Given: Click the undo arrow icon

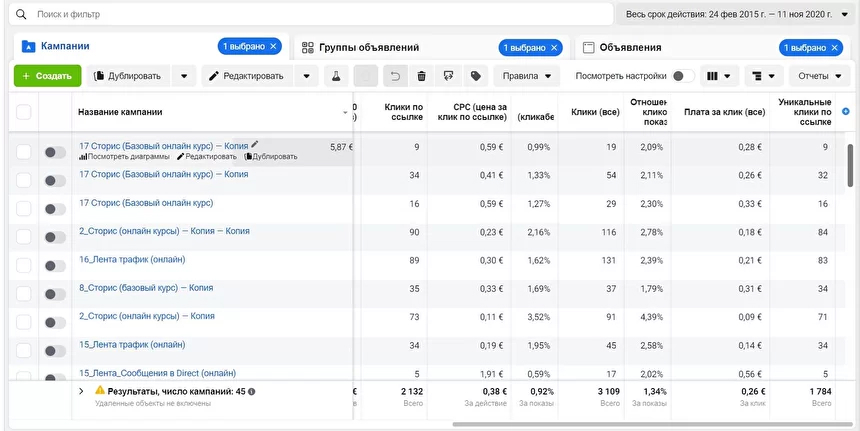Looking at the screenshot, I should (394, 76).
